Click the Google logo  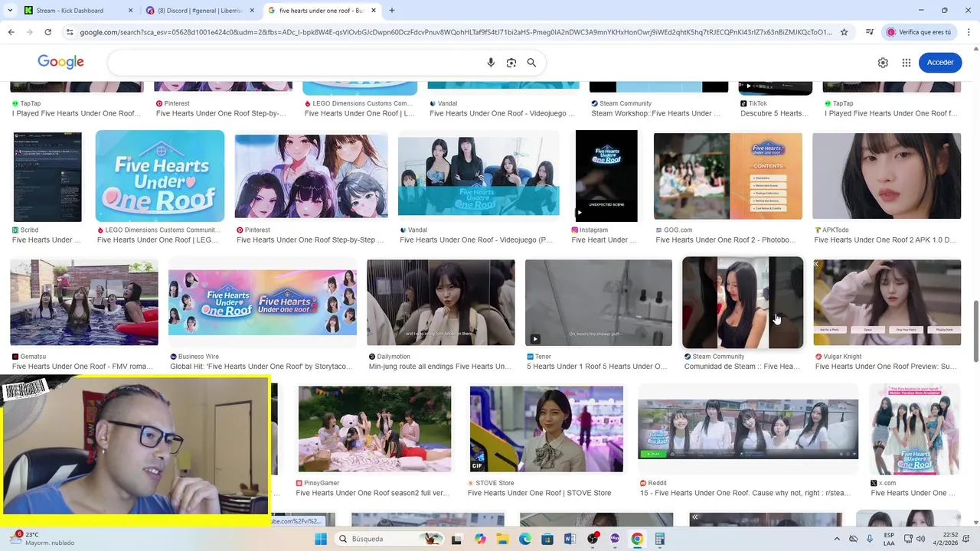click(x=60, y=62)
